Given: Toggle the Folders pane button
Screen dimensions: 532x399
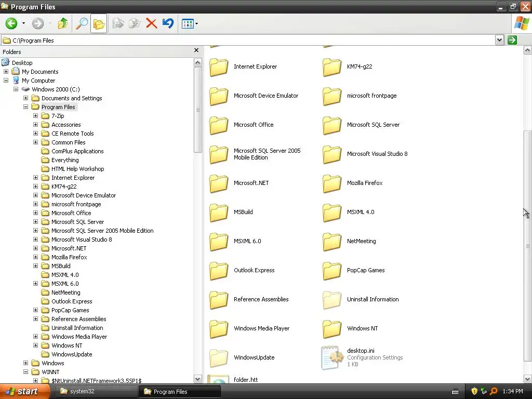Looking at the screenshot, I should pos(99,23).
